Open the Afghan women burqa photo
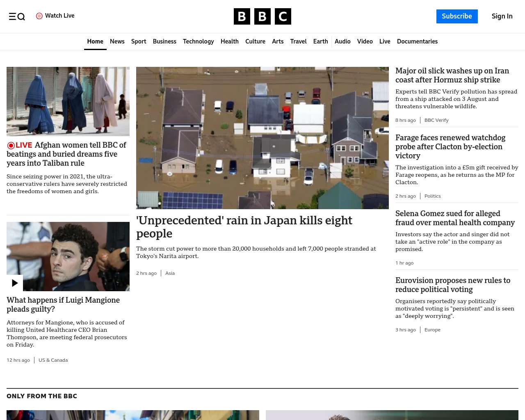Screen dimensions: 525x420 tap(68, 101)
